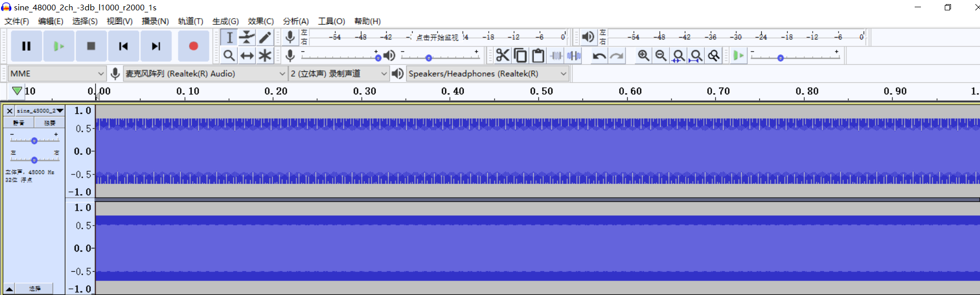Pause playback with the Pause button
980x295 pixels.
click(26, 46)
